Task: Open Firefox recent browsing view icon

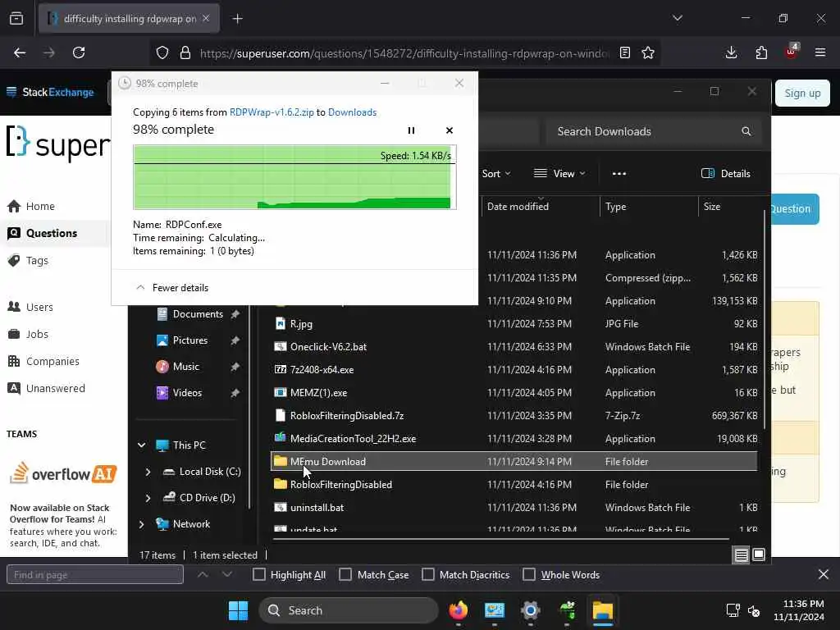Action: (16, 19)
